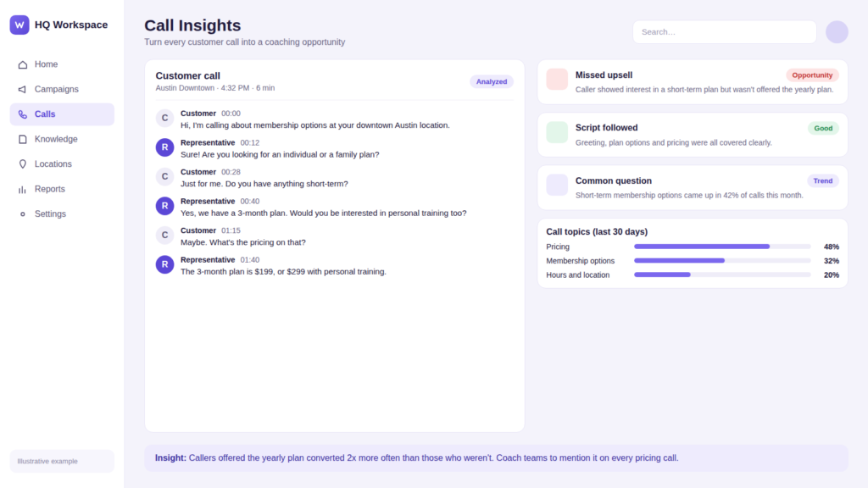Open Settings page

tap(62, 214)
